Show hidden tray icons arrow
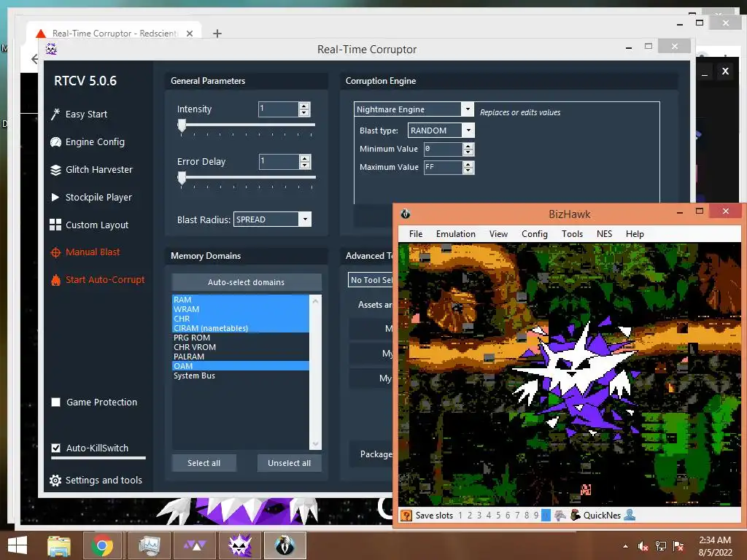The width and height of the screenshot is (747, 560). 625,546
